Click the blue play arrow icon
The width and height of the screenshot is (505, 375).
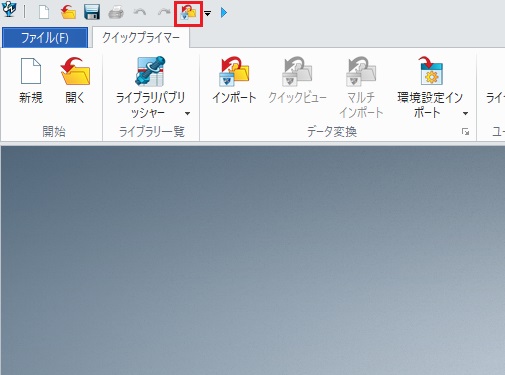[x=224, y=13]
